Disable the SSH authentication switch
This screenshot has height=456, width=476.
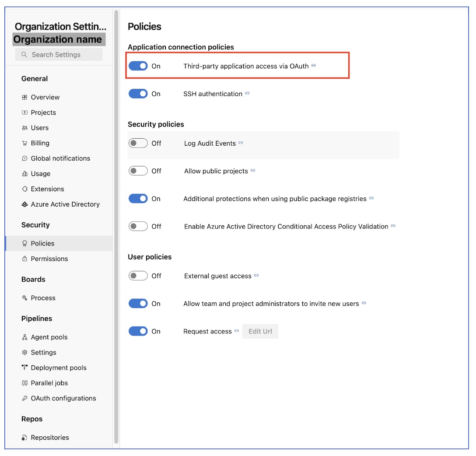point(138,94)
